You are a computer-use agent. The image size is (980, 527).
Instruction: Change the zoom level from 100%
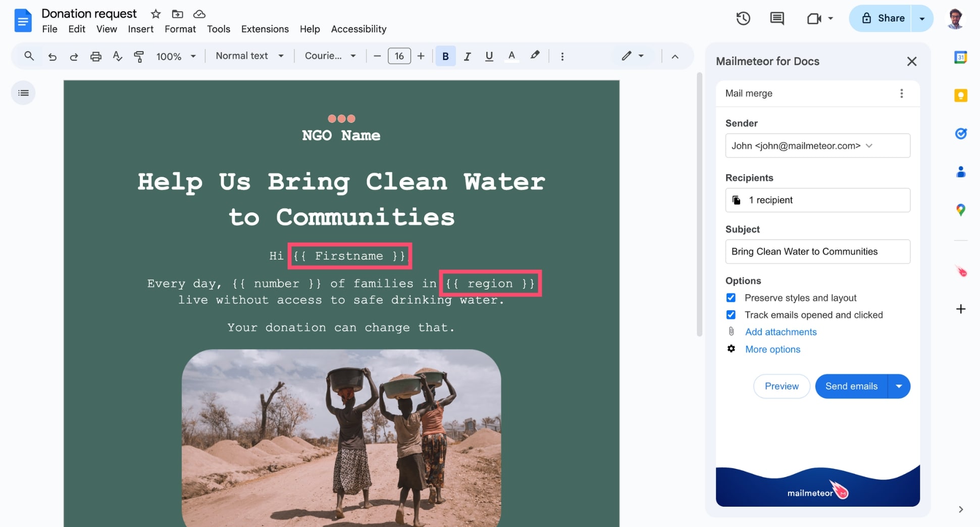(x=175, y=56)
